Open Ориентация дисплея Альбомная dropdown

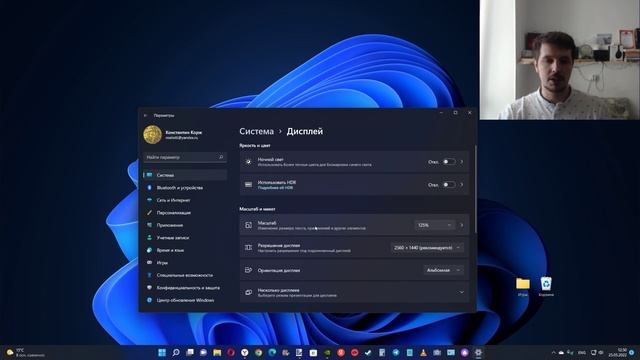(x=444, y=270)
